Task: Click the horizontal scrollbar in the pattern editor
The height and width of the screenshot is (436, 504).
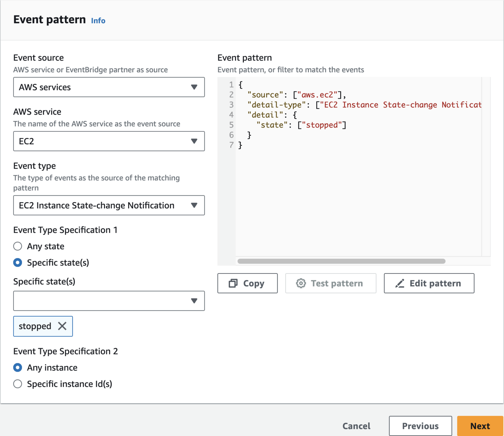Action: point(342,261)
